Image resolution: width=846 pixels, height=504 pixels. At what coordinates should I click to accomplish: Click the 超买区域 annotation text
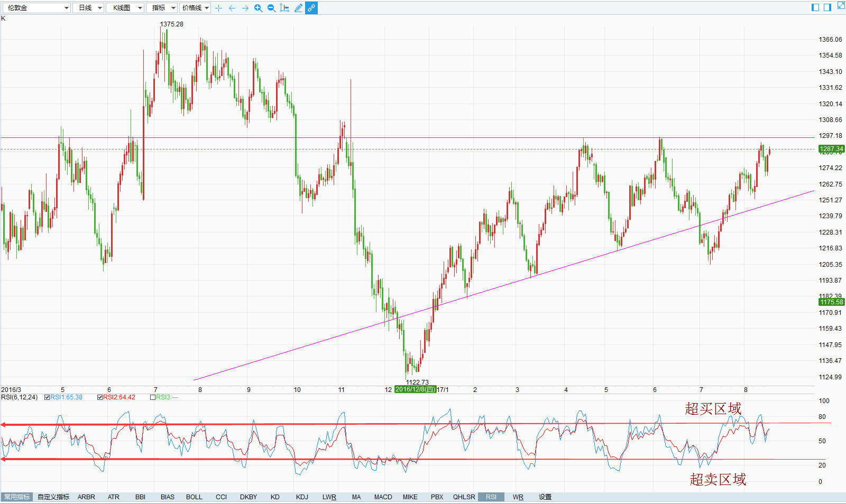point(713,408)
